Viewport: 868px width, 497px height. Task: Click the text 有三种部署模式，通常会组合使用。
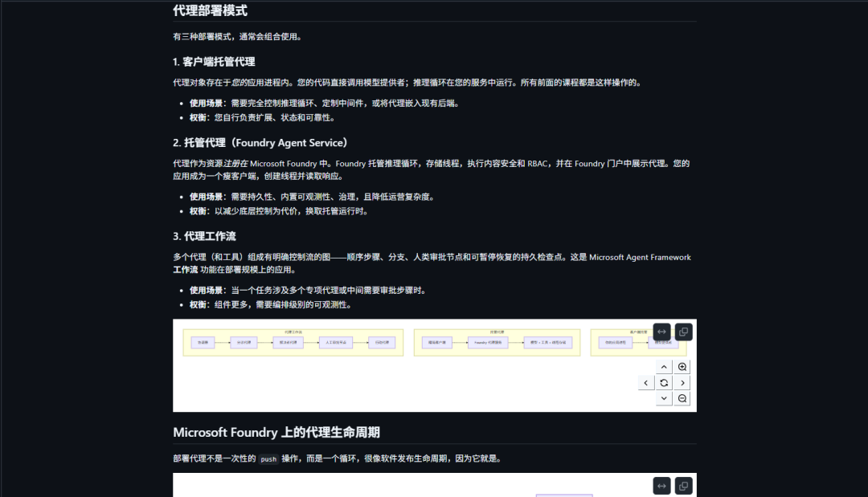(x=237, y=36)
